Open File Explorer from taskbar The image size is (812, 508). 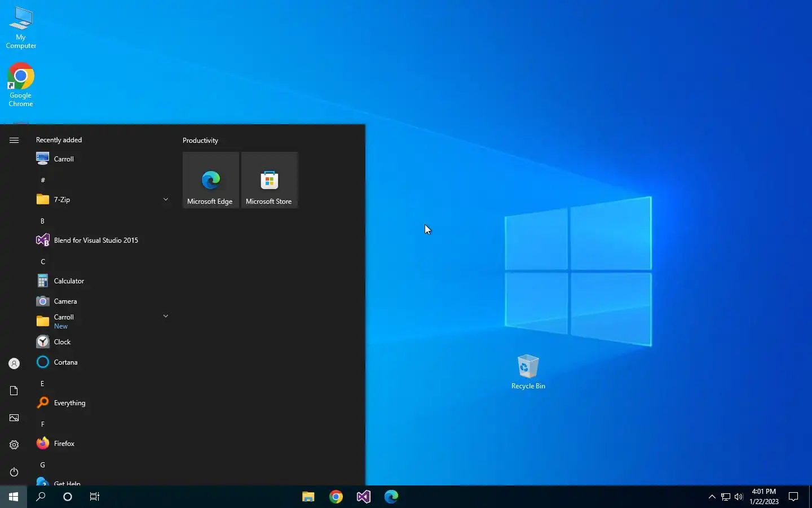308,497
